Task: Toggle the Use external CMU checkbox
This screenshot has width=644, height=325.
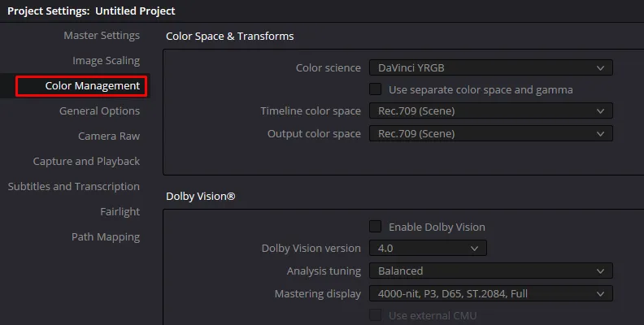Action: click(x=376, y=315)
